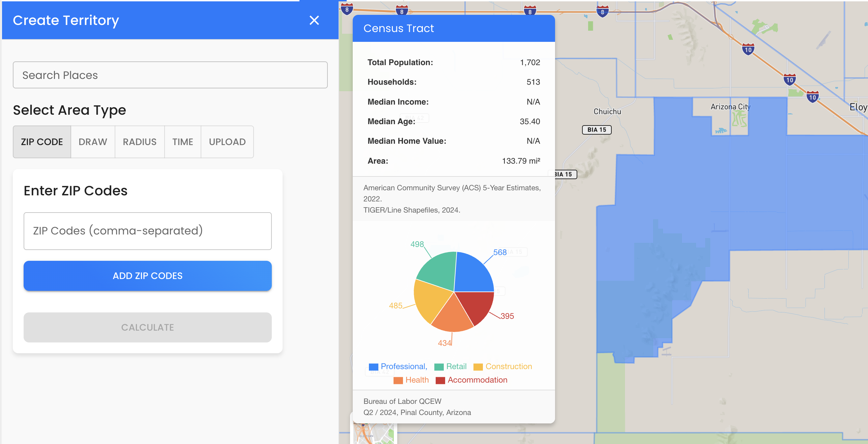
Task: Toggle the Professional legend blue swatch
Action: [373, 367]
